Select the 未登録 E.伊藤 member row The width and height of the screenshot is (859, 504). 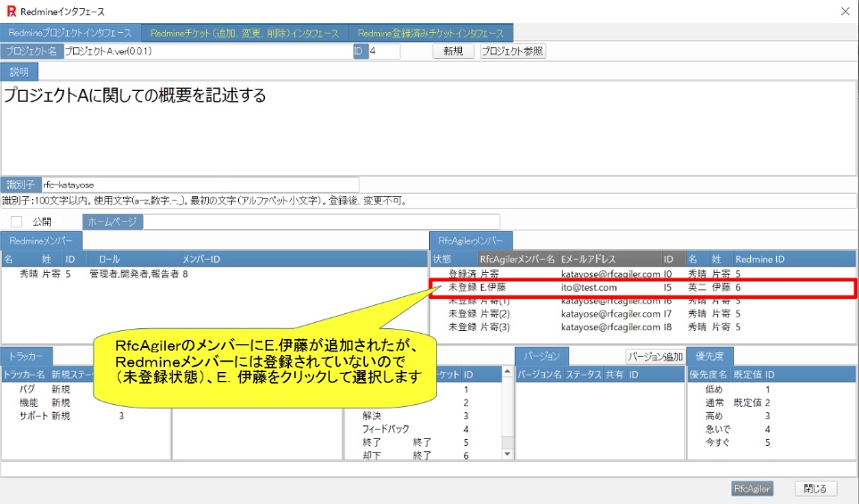tap(642, 287)
